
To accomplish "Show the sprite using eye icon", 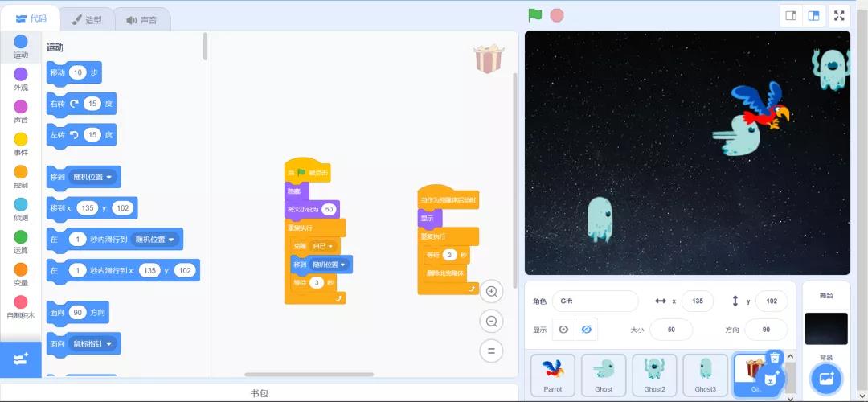I will coord(563,330).
